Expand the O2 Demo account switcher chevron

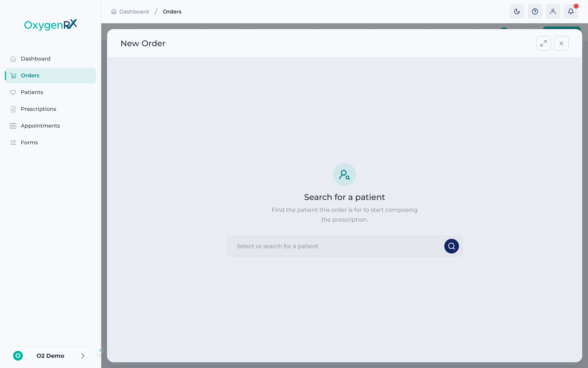pos(83,356)
